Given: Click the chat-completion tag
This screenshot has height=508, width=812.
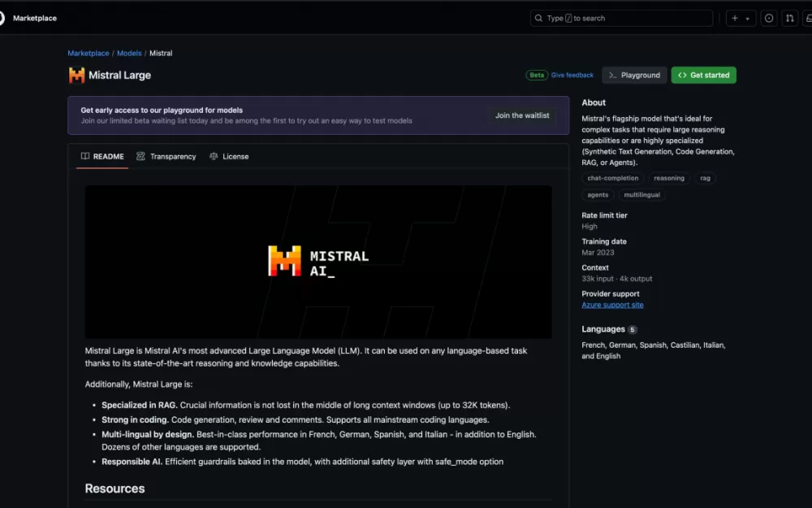Looking at the screenshot, I should tap(612, 178).
